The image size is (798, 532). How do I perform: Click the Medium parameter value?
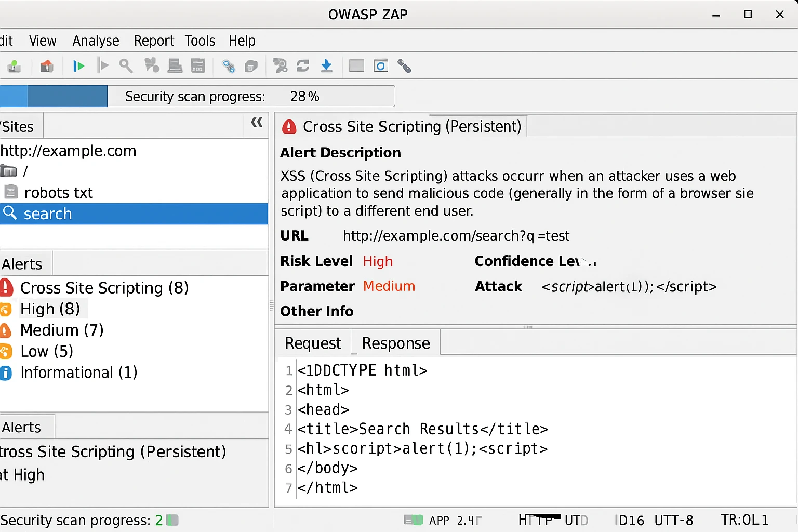(389, 286)
